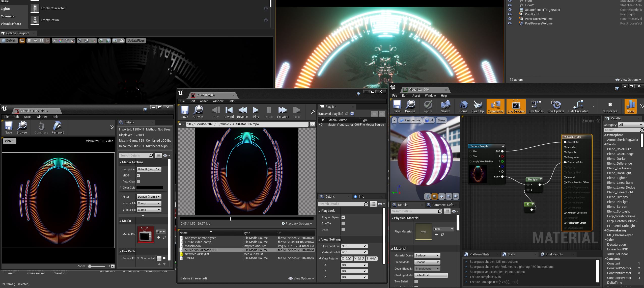Select Music_Visualizator_006 in media list
Image resolution: width=644 pixels, height=288 pixels.
pyautogui.click(x=201, y=250)
